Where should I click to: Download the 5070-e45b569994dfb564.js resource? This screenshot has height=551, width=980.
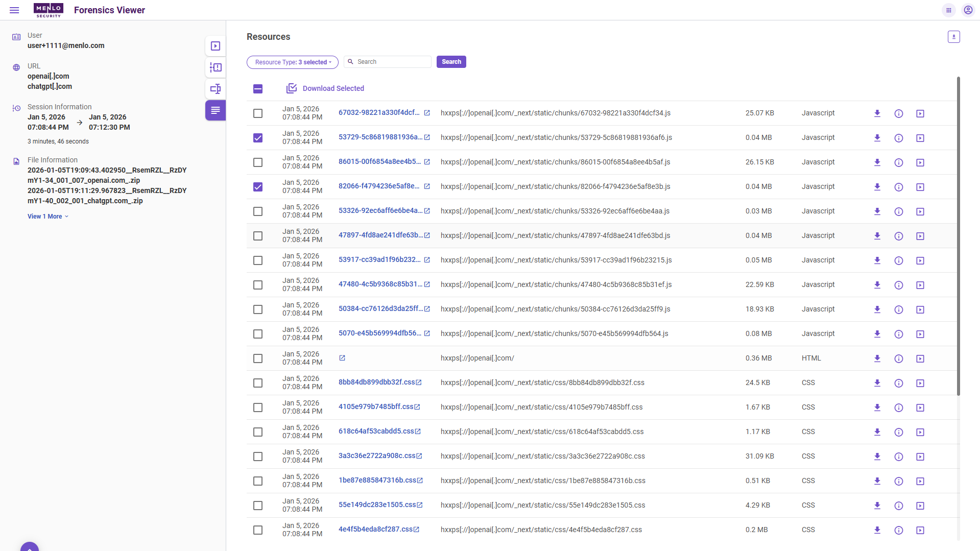877,334
